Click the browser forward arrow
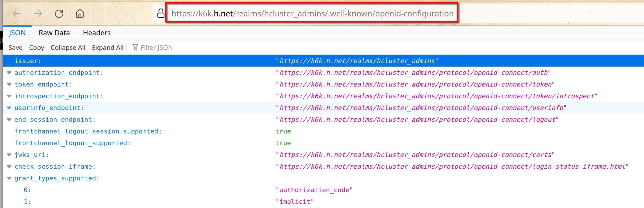 [38, 13]
